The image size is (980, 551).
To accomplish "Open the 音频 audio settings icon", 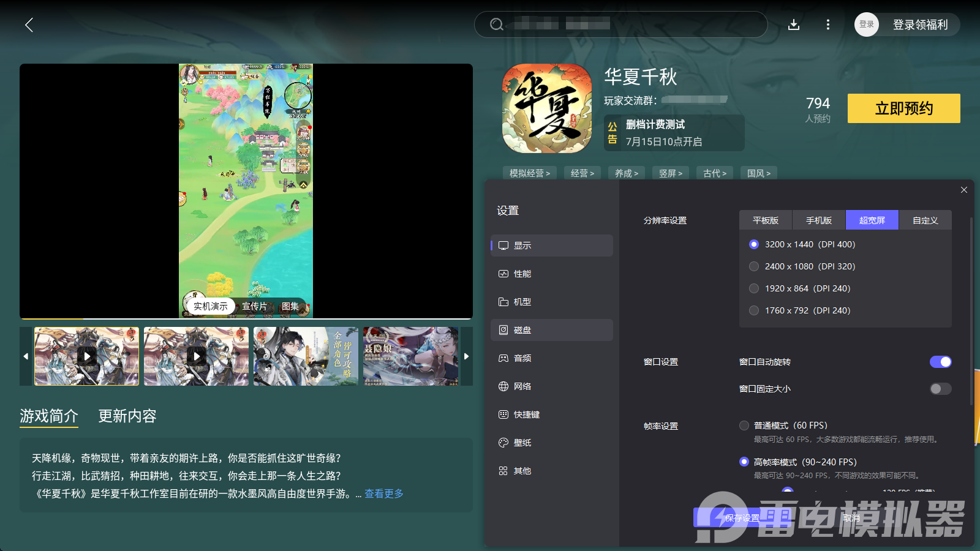I will (x=503, y=358).
